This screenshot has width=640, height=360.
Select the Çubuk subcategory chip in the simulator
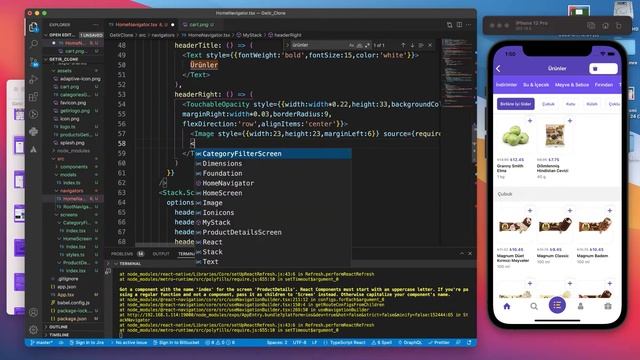tap(548, 104)
